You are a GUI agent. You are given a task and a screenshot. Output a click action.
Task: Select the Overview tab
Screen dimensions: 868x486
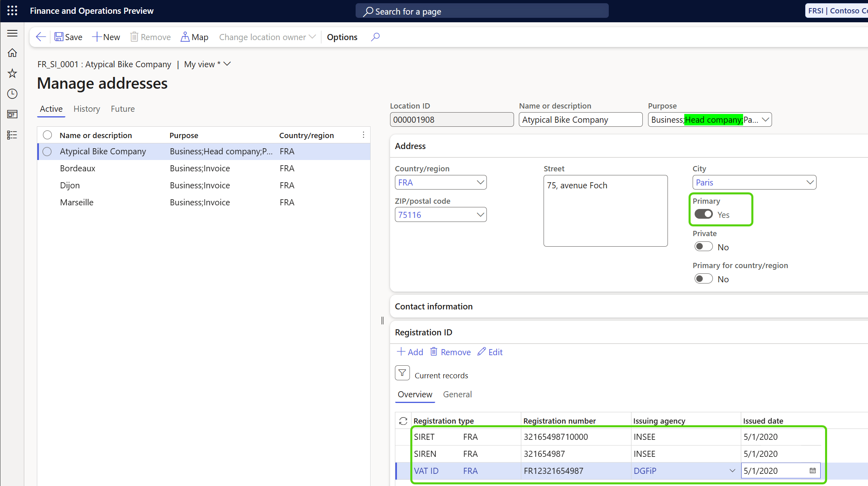(x=415, y=394)
